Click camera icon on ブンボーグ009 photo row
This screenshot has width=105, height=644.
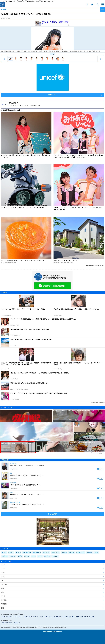[98, 488]
